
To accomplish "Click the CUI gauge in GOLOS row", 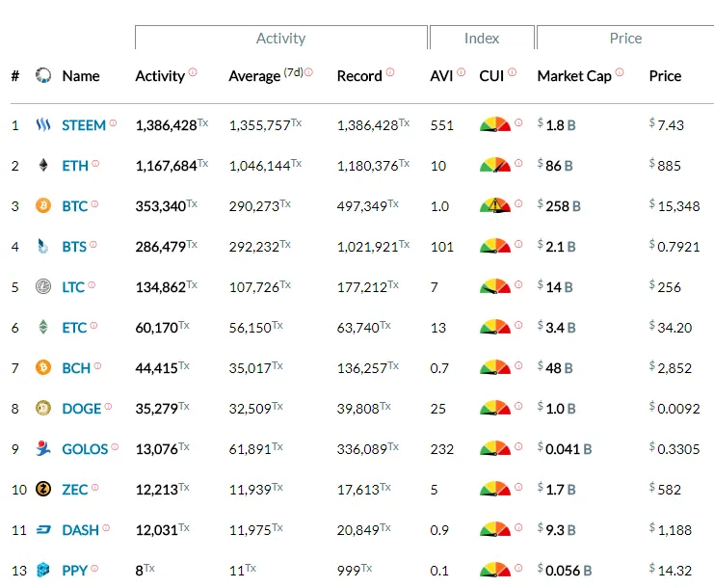I will coord(495,448).
